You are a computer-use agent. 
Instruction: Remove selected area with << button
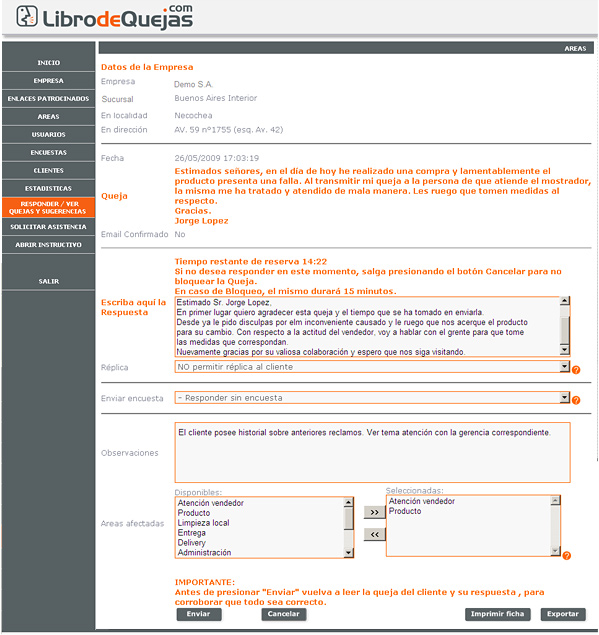tap(375, 535)
